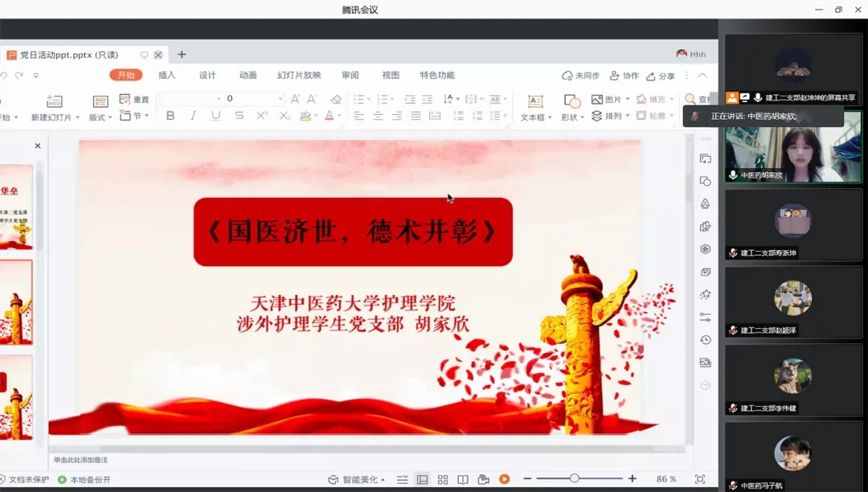The width and height of the screenshot is (868, 492).
Task: Align text left in the ribbon
Action: pyautogui.click(x=358, y=116)
